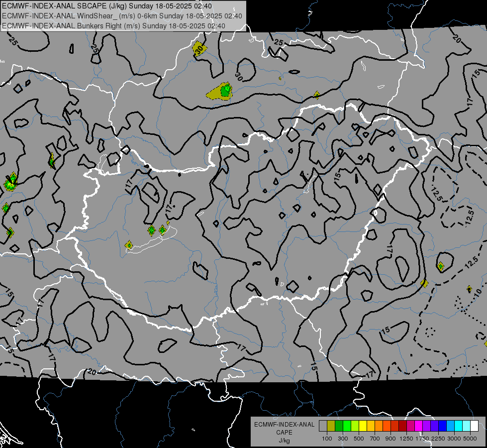Screen dimensions: 487x448
Task: Select the yellow-green legend swatch before 500
Action: click(355, 426)
